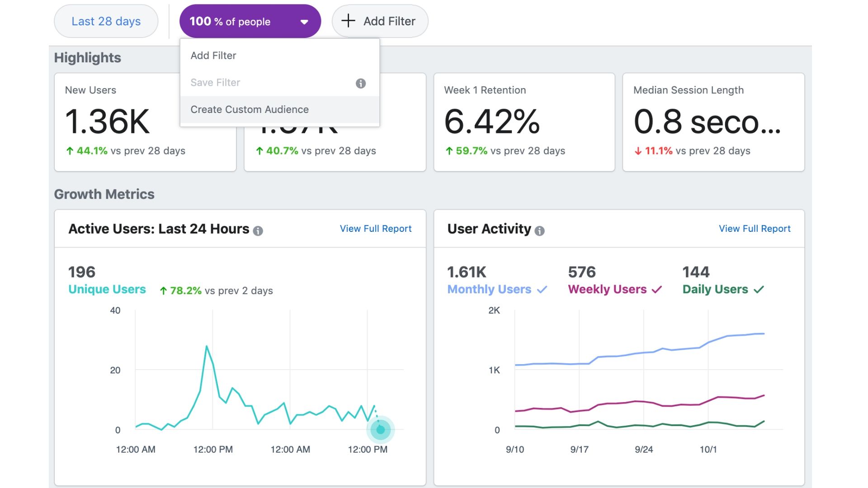
Task: Click plus icon on Add Filter button
Action: tap(348, 21)
